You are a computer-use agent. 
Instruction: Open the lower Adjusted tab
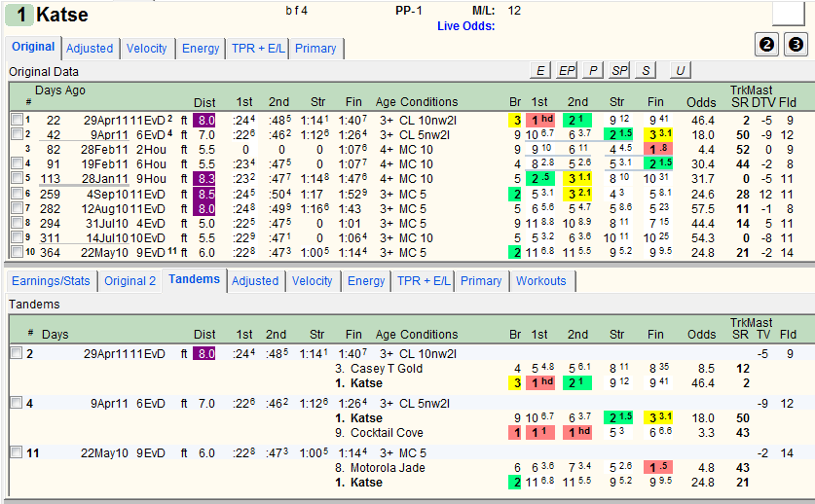(x=255, y=281)
